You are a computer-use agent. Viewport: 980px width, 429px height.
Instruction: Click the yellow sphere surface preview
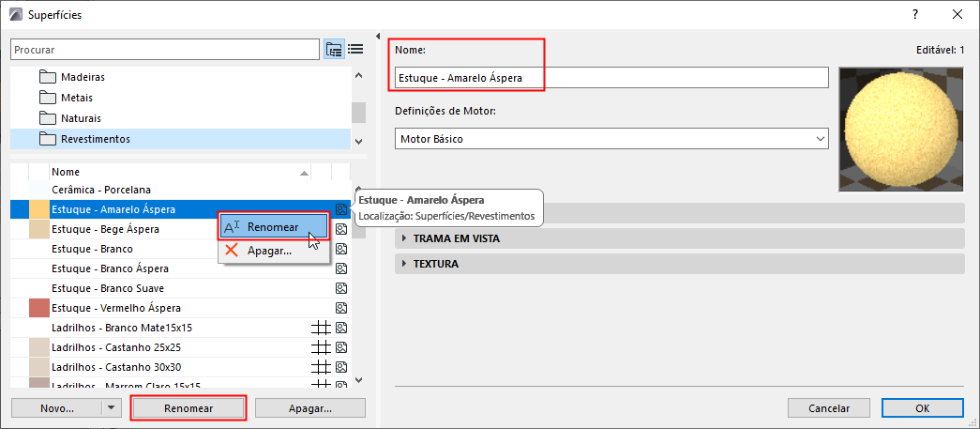[x=899, y=128]
